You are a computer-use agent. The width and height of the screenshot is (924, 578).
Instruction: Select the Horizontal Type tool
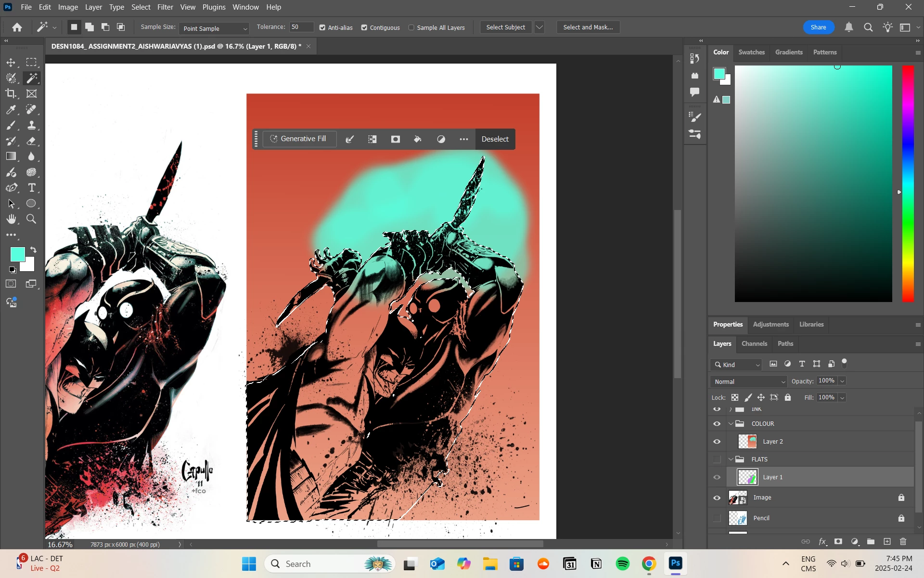click(32, 188)
